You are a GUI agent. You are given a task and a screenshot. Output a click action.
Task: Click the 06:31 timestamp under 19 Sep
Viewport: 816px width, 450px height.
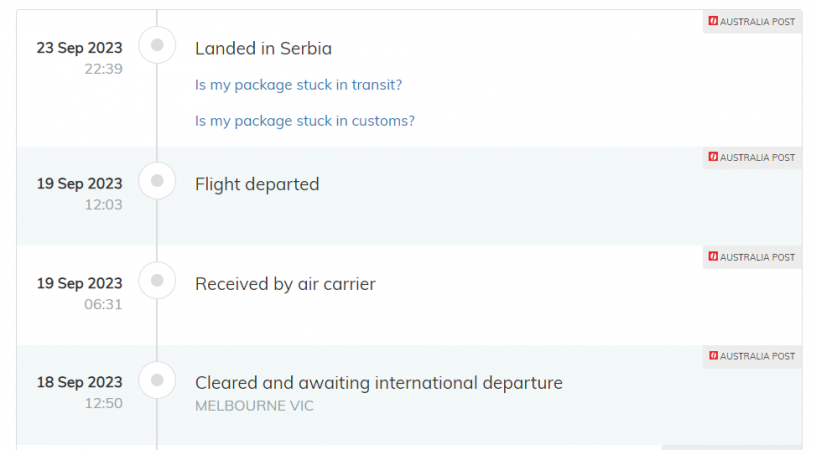click(103, 304)
